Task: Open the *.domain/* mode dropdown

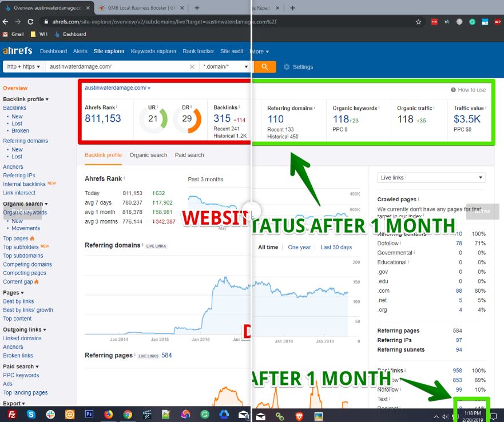Action: 225,66
